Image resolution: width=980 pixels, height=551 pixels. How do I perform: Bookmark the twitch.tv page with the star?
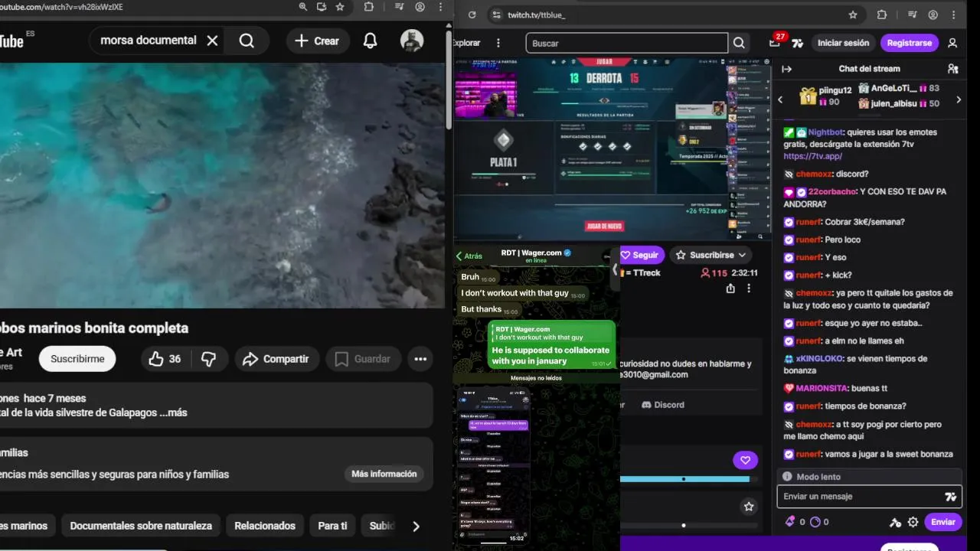[853, 15]
